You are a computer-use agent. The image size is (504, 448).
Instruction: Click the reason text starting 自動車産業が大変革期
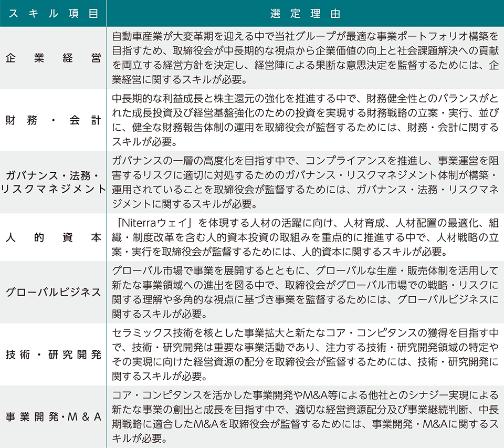click(305, 58)
